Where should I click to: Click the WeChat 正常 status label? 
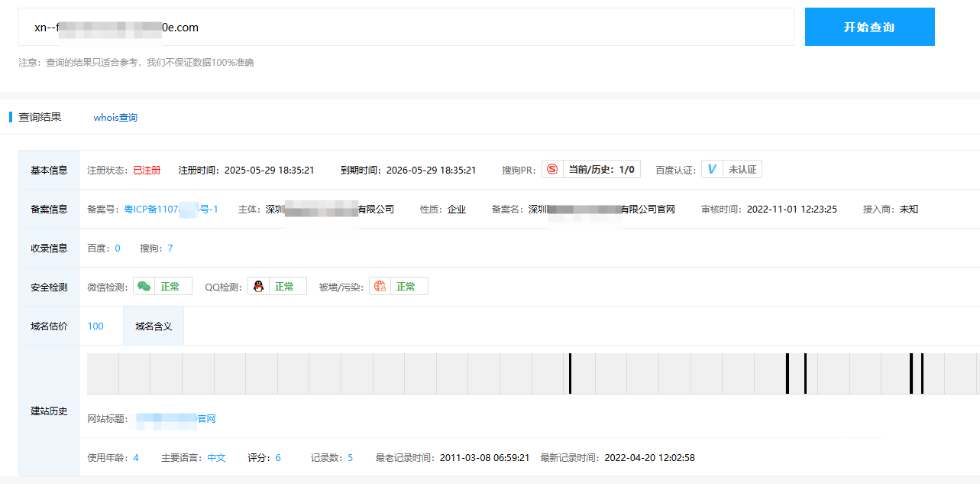[x=170, y=287]
